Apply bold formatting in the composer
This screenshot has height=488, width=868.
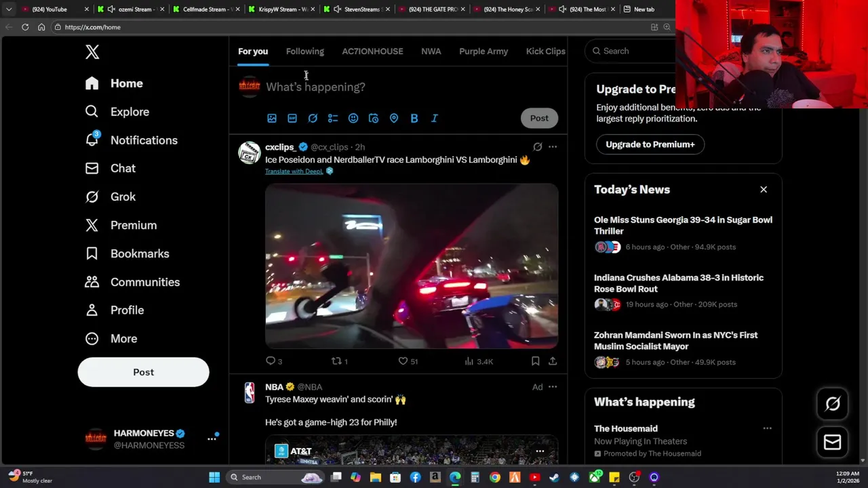[x=414, y=118]
